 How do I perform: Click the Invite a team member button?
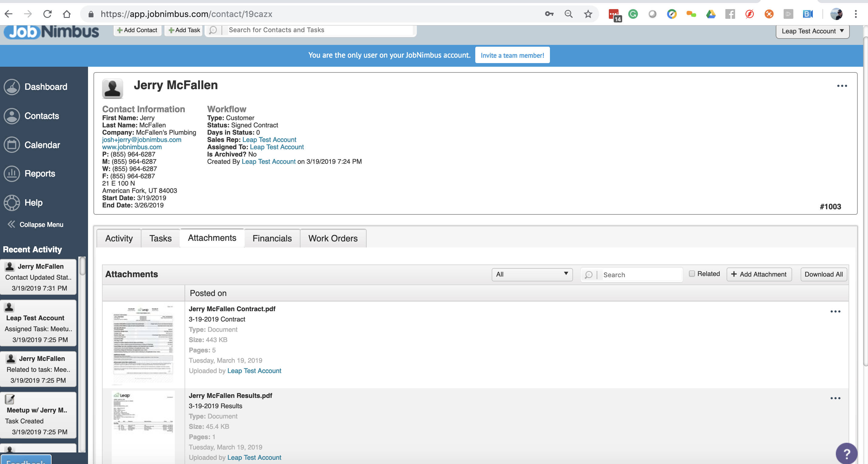[x=512, y=55]
